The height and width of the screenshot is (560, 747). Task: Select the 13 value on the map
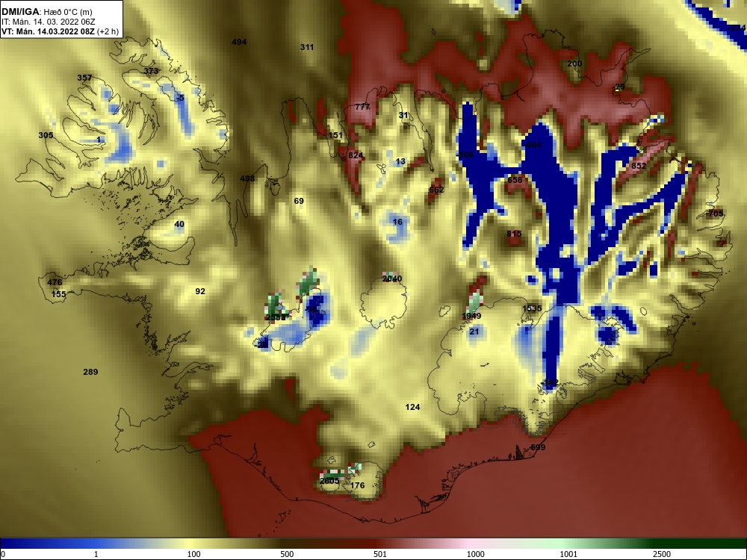tap(400, 161)
